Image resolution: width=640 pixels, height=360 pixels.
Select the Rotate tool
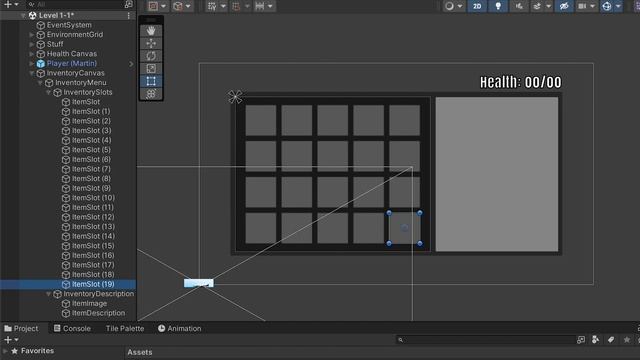(x=151, y=56)
